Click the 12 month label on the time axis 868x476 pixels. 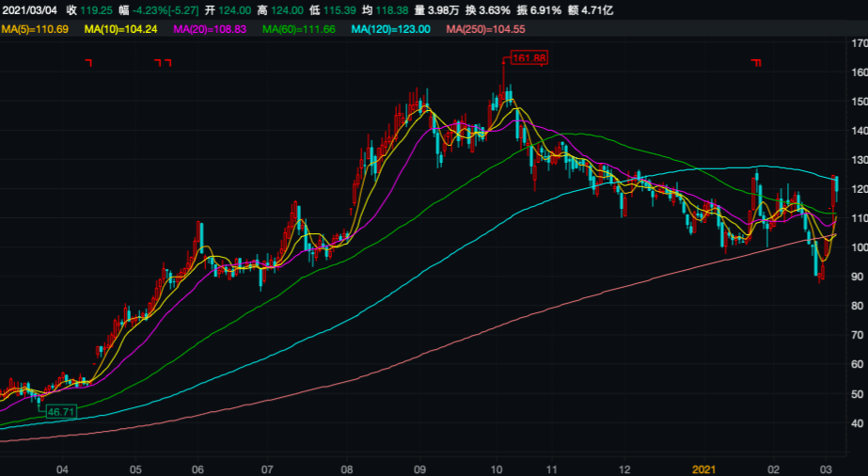[625, 468]
